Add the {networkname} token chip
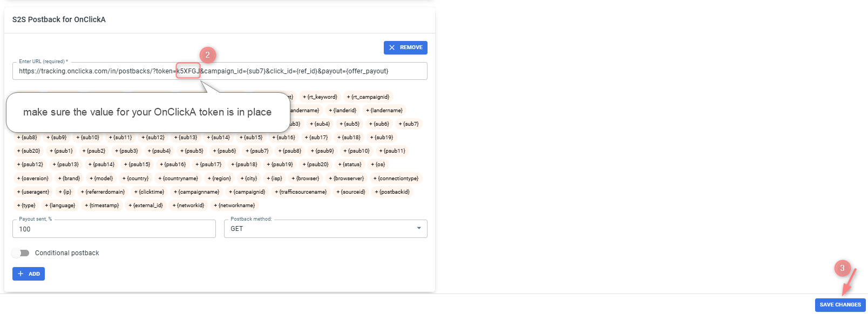 pos(235,206)
